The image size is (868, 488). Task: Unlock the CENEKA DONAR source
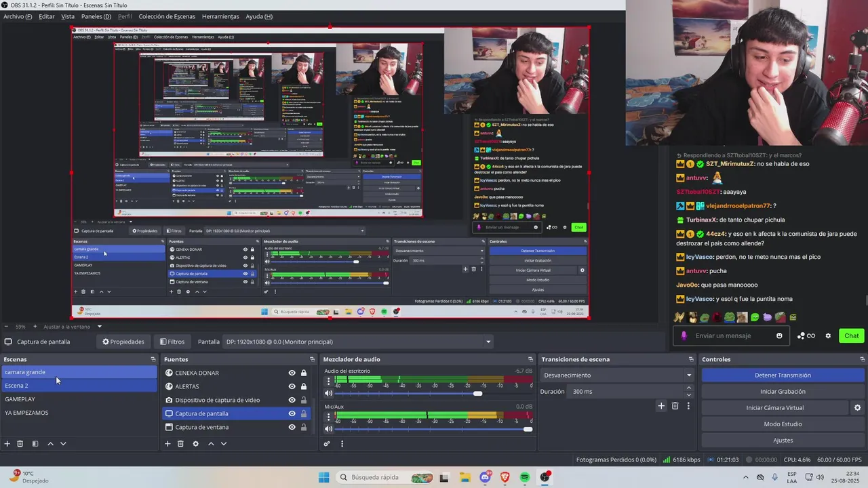pyautogui.click(x=304, y=373)
